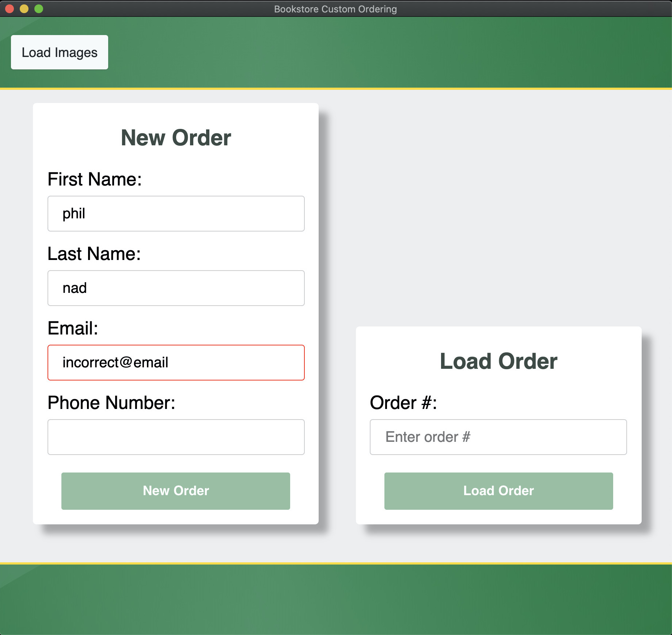672x635 pixels.
Task: Click the Phone Number: label text
Action: [x=111, y=403]
